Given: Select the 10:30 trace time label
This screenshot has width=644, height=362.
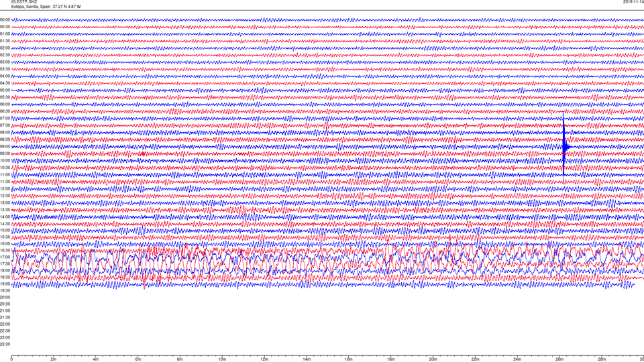Looking at the screenshot, I should point(5,168).
